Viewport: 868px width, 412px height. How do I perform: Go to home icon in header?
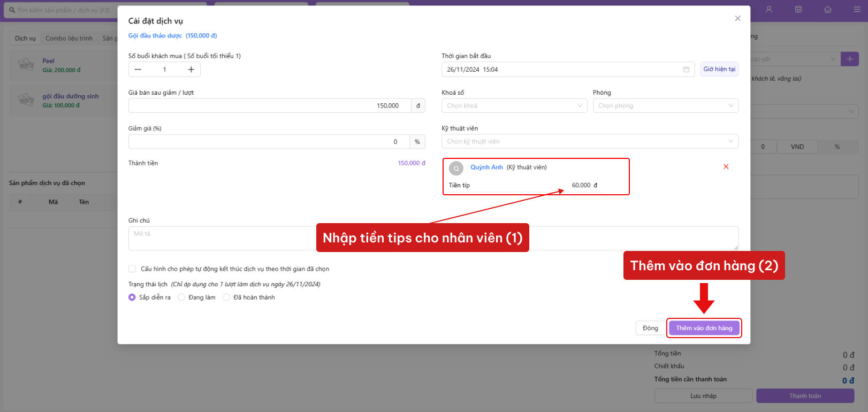click(828, 10)
